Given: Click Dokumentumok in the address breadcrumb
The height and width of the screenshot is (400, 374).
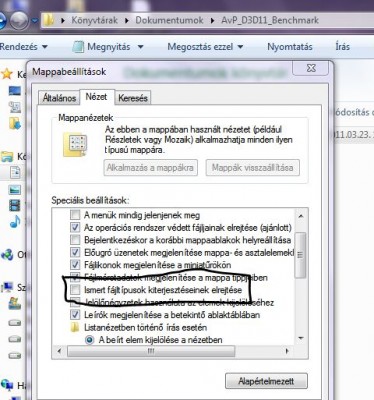Looking at the screenshot, I should point(169,20).
